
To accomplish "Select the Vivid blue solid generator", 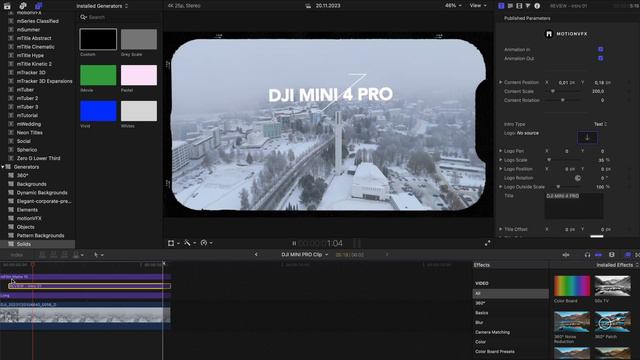I will (x=98, y=111).
